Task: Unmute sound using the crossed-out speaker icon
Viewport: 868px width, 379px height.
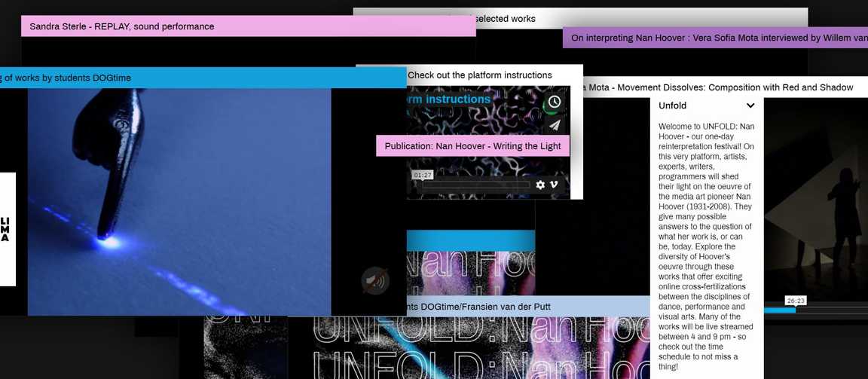Action: pyautogui.click(x=375, y=280)
